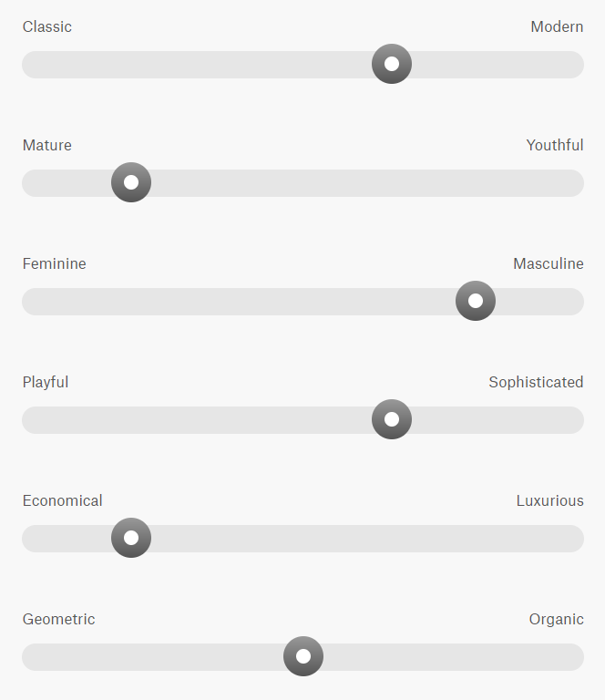605x700 pixels.
Task: Click the Feminine–Masculine slider handle
Action: tap(476, 301)
